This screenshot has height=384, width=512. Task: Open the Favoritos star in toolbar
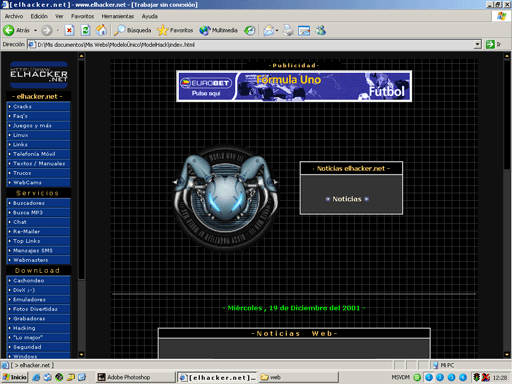[175, 30]
